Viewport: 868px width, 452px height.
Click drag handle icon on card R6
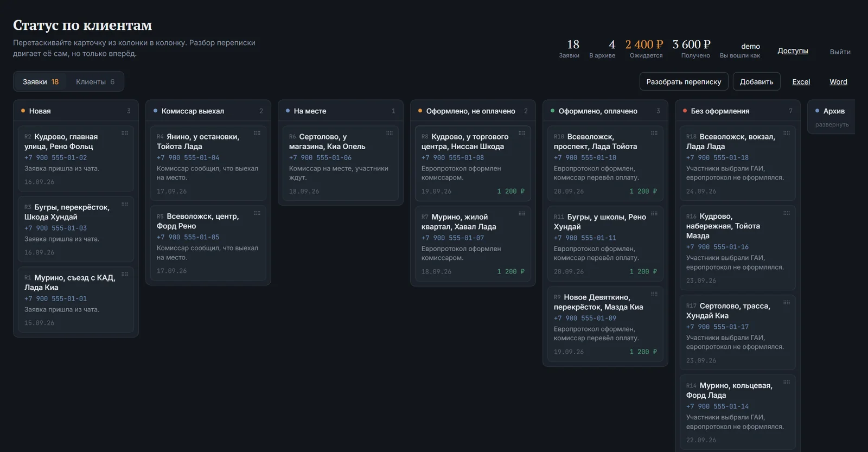pyautogui.click(x=390, y=133)
